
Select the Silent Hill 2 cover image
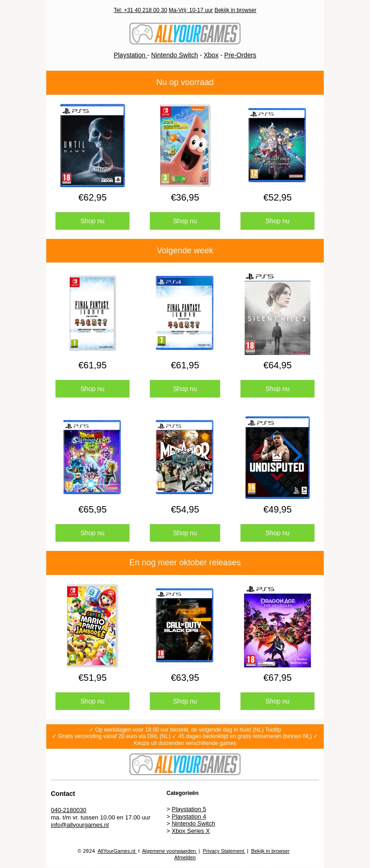tap(277, 313)
